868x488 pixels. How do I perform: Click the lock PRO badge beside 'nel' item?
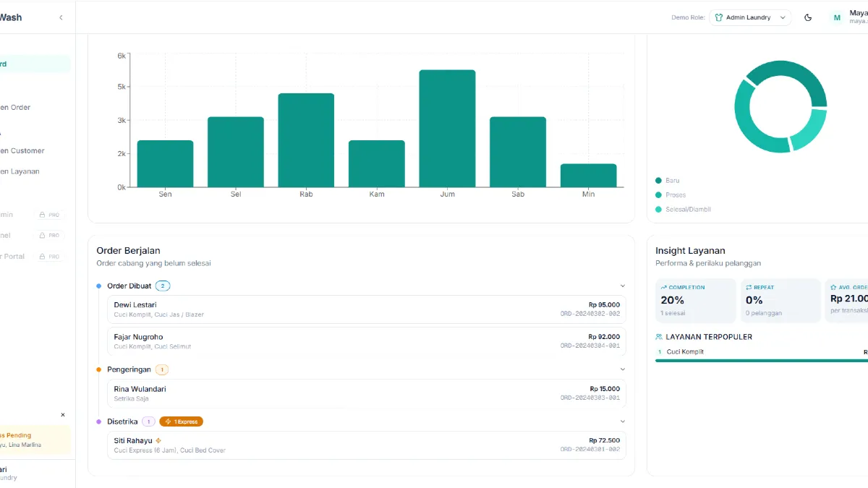tap(49, 236)
